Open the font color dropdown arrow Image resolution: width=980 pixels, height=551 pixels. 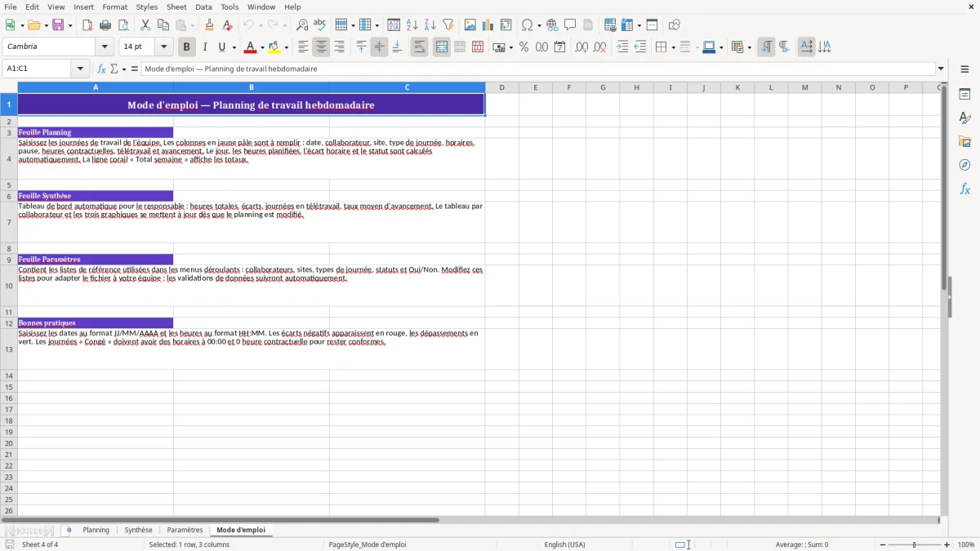click(261, 47)
